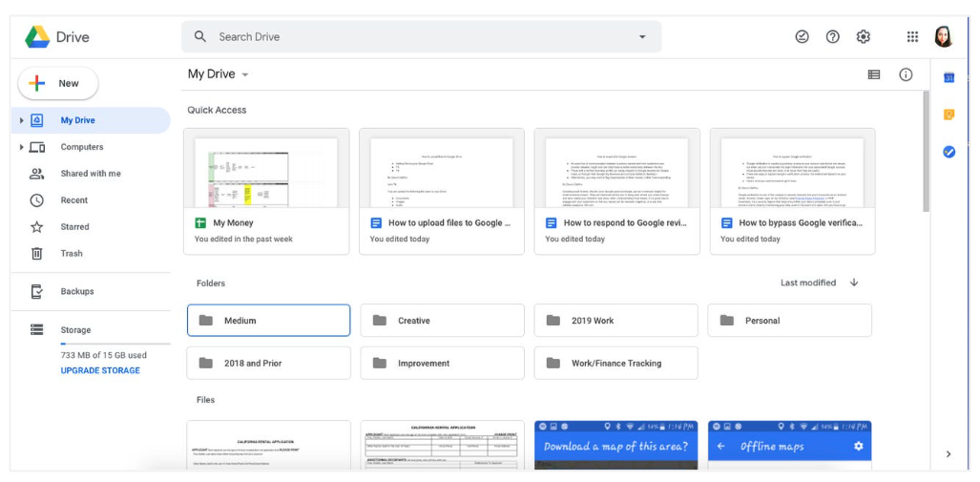This screenshot has height=482, width=980.
Task: Click Docs icon of respond to reviews document
Action: coord(551,222)
